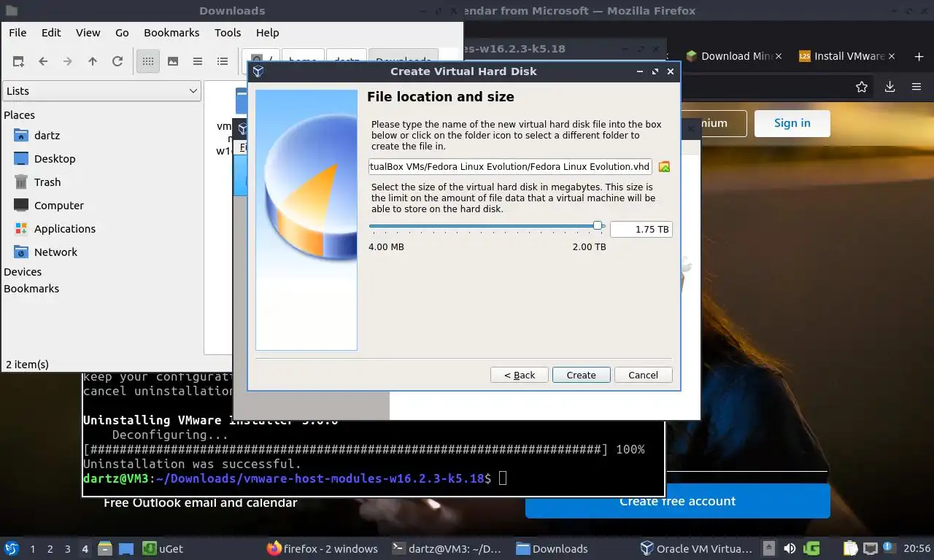Switch to Oracle VM VirtualBox taskbar item
Screen dimensions: 934x560
click(x=696, y=548)
